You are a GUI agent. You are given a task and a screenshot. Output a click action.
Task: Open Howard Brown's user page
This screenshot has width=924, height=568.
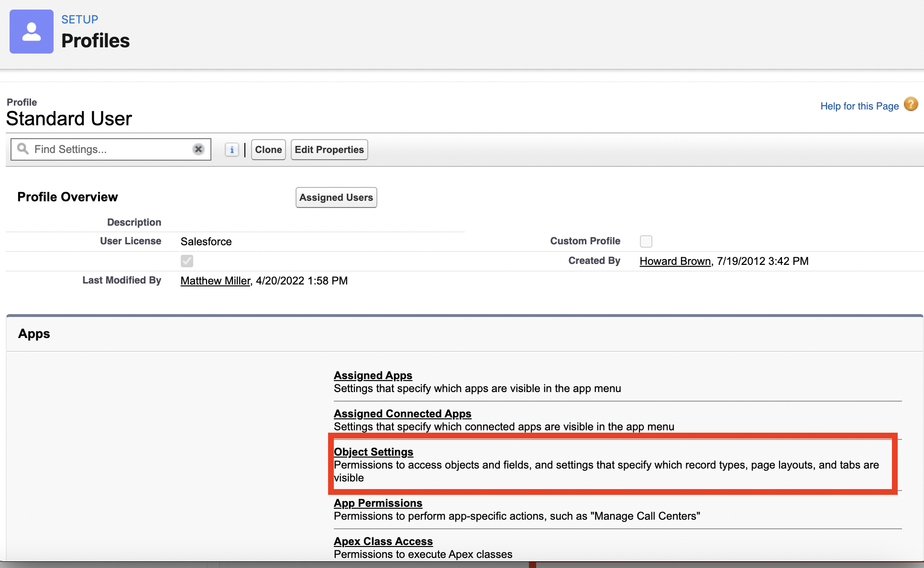[675, 261]
